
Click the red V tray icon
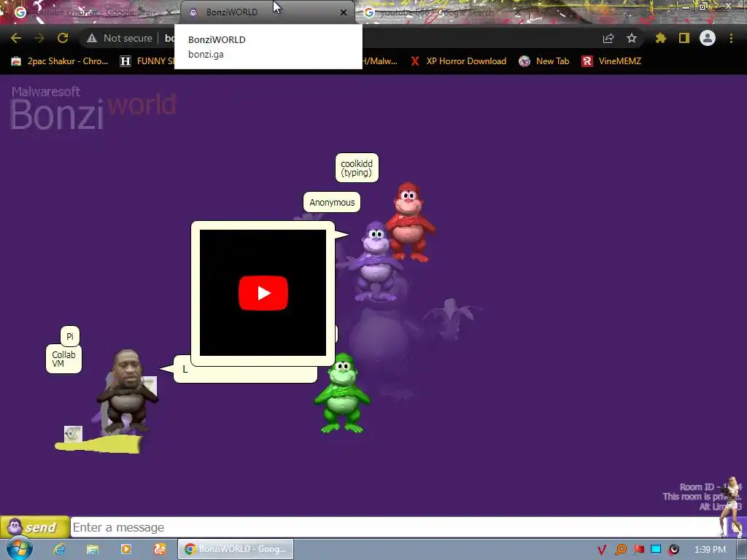[602, 550]
